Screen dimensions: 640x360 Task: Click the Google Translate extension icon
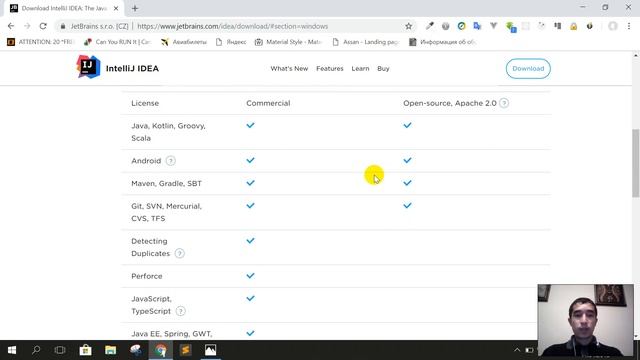pos(477,26)
